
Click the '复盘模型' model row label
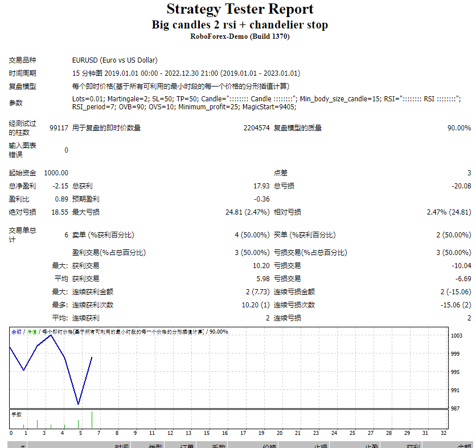22,86
